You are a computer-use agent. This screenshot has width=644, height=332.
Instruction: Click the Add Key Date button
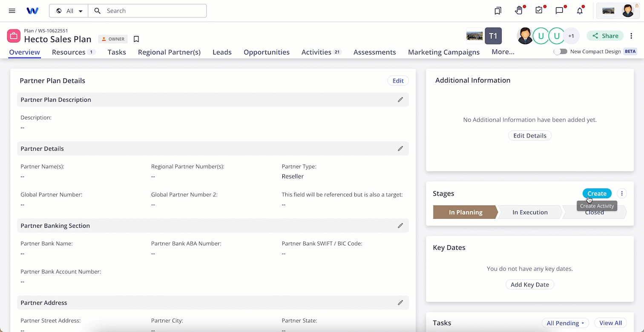point(530,285)
